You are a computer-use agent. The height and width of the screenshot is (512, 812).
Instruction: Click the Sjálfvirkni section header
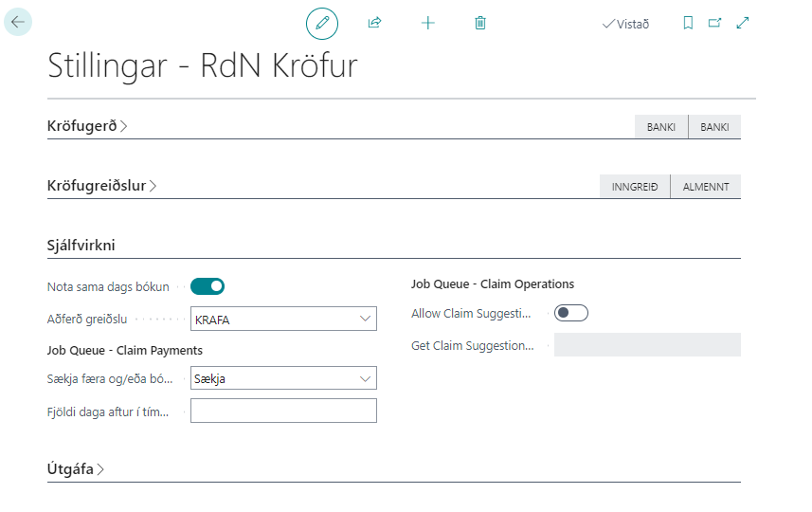pos(81,246)
